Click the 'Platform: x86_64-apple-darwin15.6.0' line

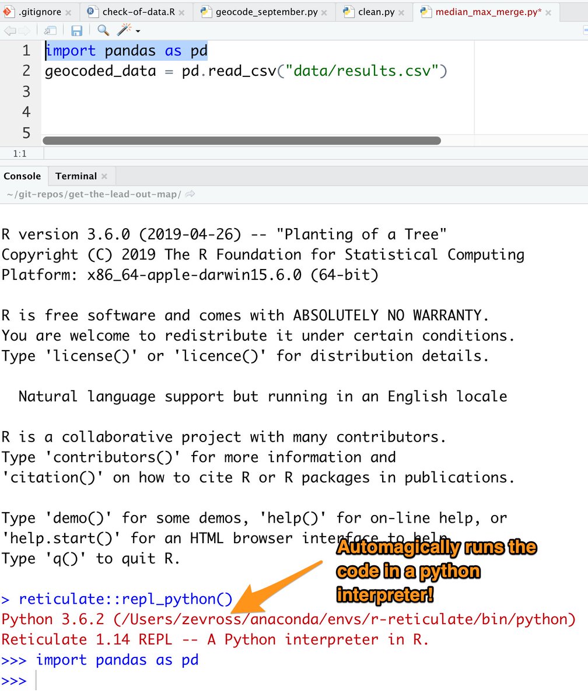pyautogui.click(x=190, y=275)
